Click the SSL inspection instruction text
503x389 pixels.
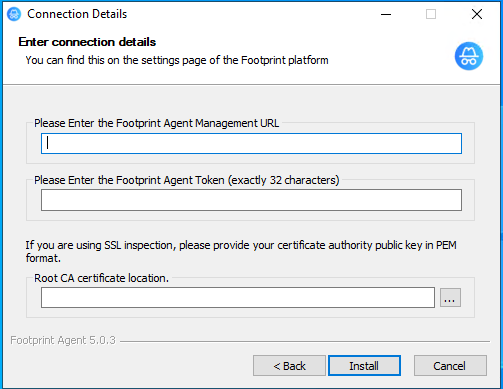241,252
